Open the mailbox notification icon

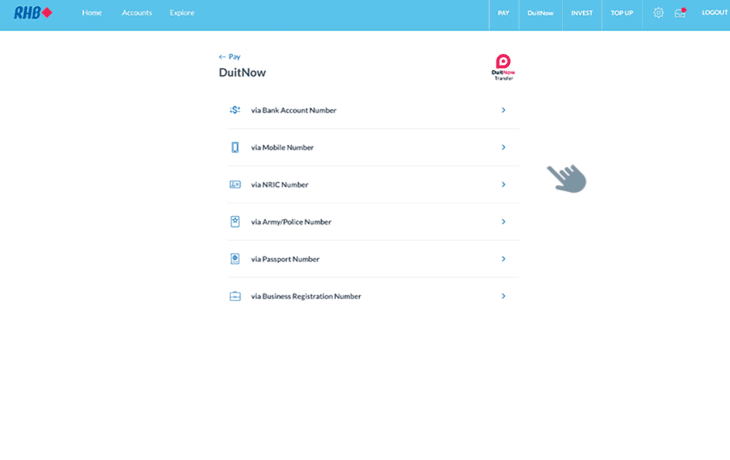pos(680,13)
